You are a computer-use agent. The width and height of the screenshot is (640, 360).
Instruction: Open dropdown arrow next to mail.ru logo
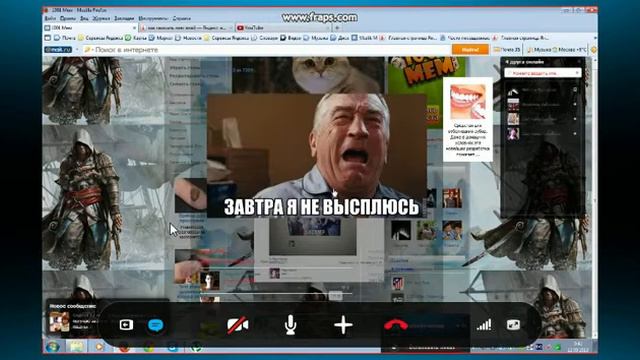77,49
